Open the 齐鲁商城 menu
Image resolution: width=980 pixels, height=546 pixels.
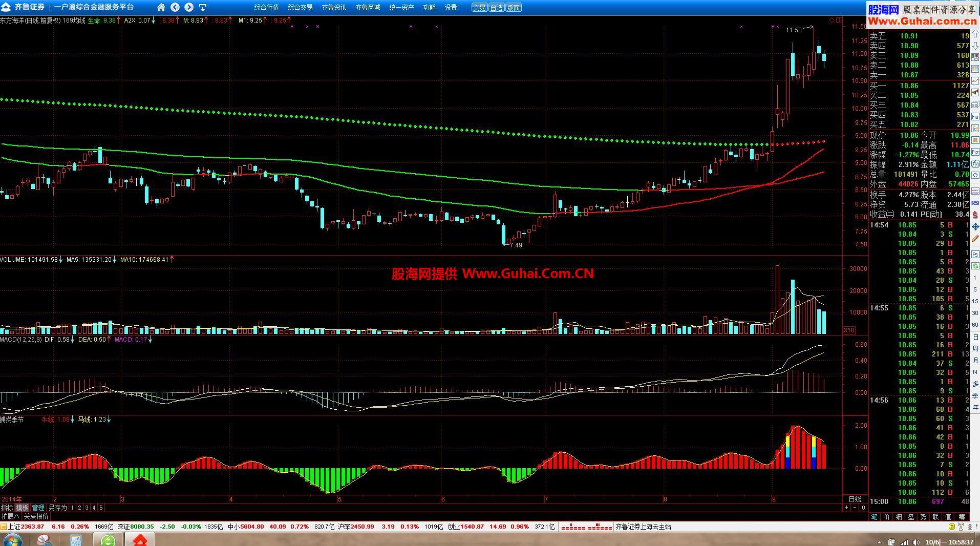click(368, 7)
